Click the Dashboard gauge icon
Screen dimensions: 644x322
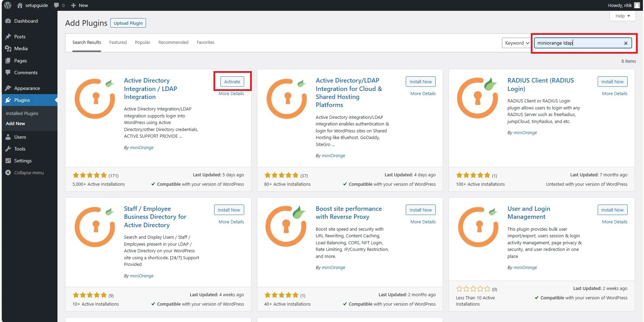pos(8,21)
